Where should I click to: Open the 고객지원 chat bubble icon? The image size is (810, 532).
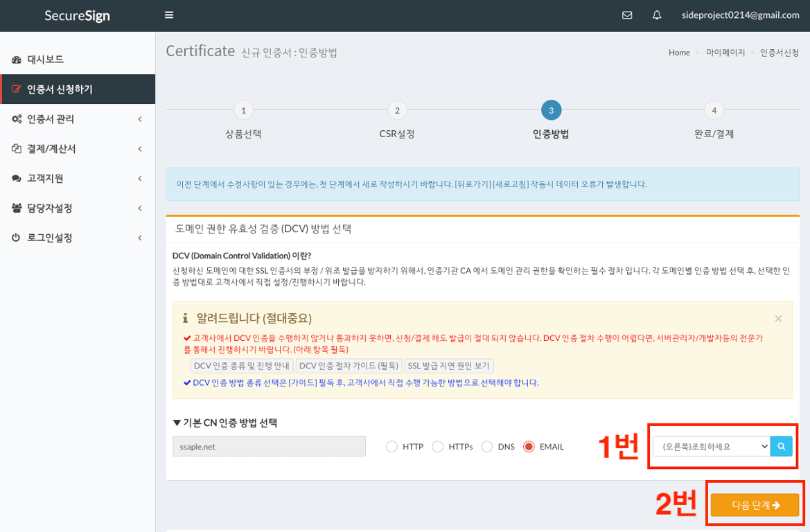pos(18,179)
